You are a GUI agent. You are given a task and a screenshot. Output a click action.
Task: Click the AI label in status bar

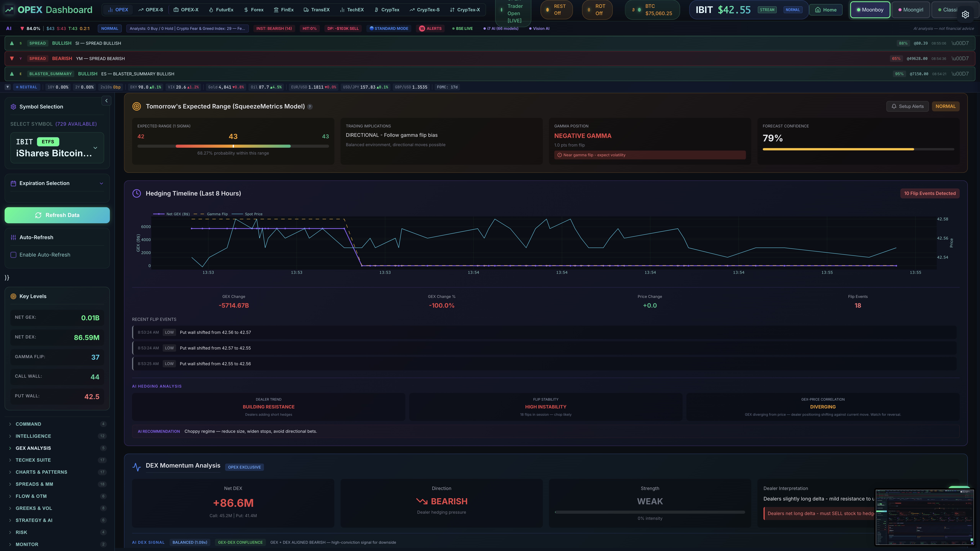pyautogui.click(x=9, y=29)
